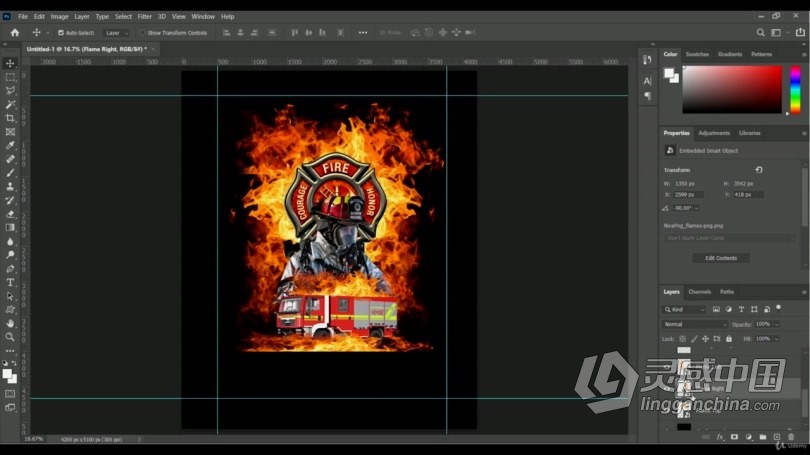Open the Filter menu
Screen dimensions: 810x455
click(144, 17)
